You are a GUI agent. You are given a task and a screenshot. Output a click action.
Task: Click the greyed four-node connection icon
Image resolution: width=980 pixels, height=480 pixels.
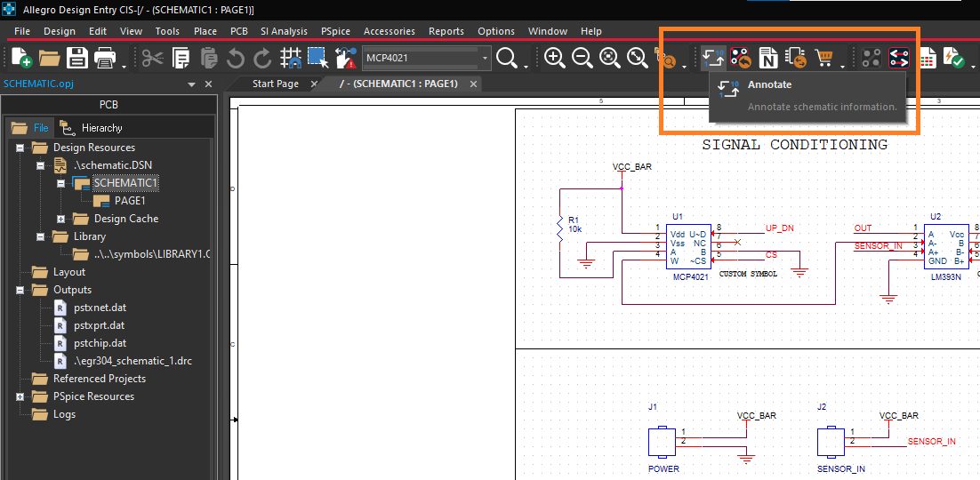click(872, 58)
